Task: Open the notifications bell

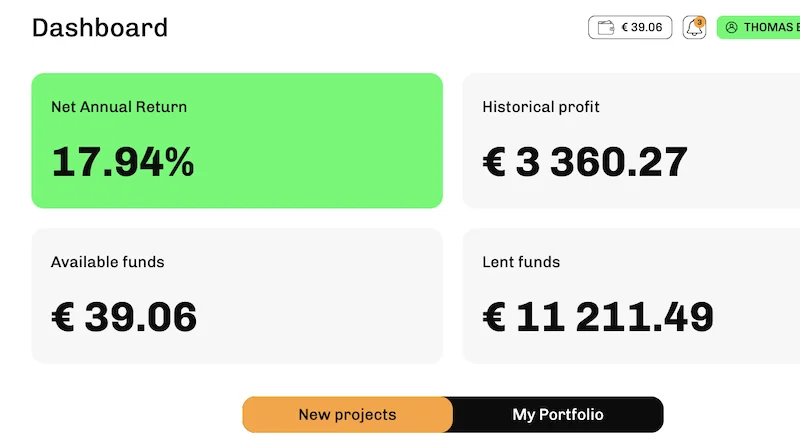Action: (x=693, y=29)
